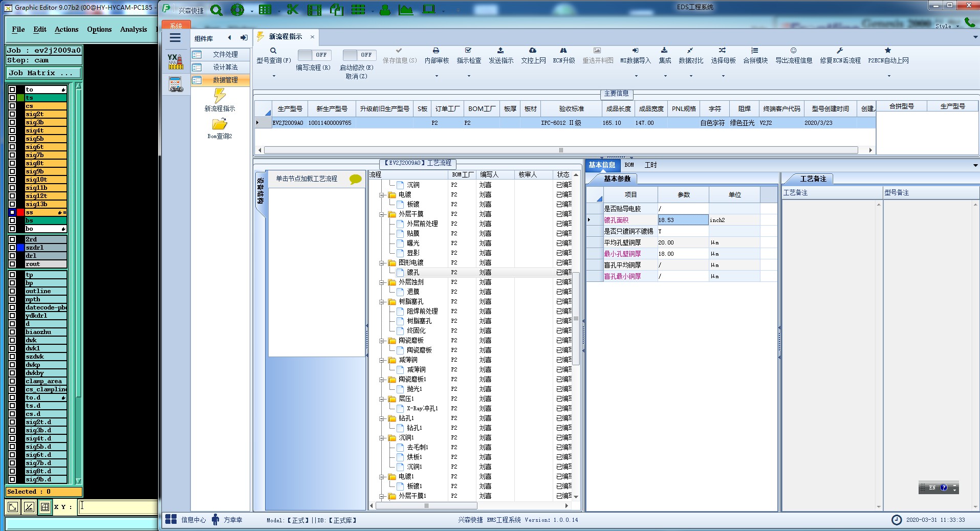The image size is (980, 531).
Task: Click the 修复ECN丢流程 wrench icon
Action: pos(840,51)
